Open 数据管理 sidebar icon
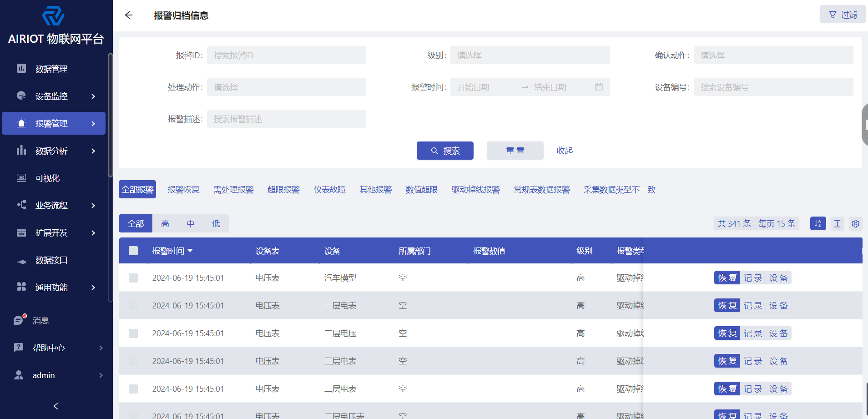The image size is (868, 419). [x=21, y=68]
